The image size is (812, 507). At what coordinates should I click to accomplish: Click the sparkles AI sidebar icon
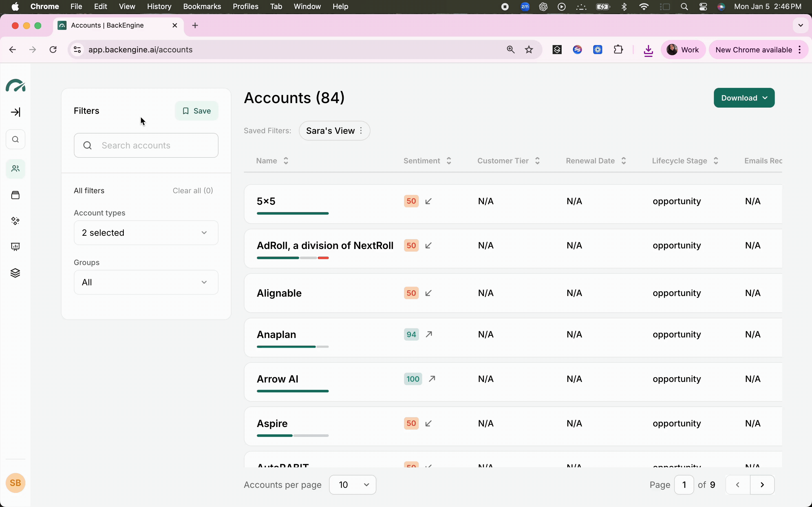coord(16,221)
